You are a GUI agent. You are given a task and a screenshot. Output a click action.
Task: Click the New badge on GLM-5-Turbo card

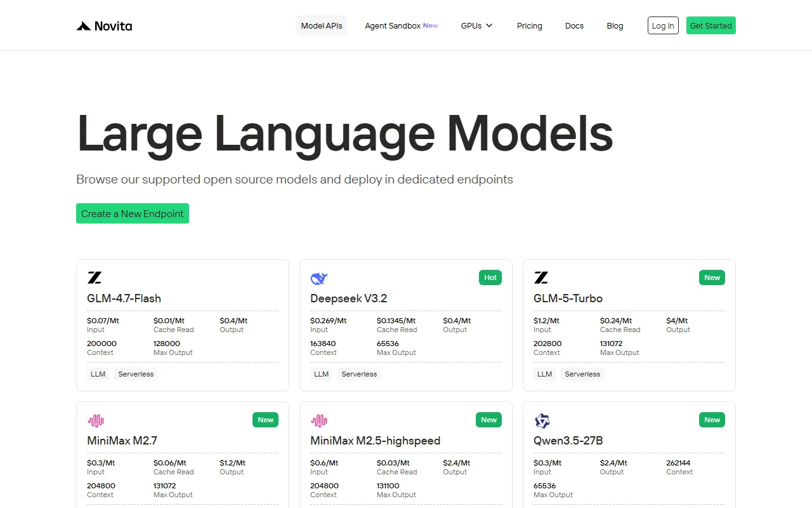click(712, 277)
